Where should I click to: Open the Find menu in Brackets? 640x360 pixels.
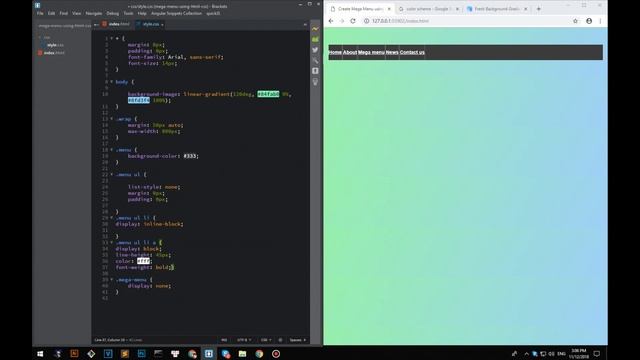pos(63,13)
